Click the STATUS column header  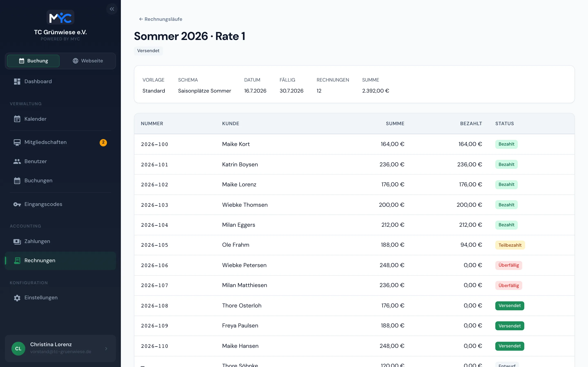[x=504, y=124]
